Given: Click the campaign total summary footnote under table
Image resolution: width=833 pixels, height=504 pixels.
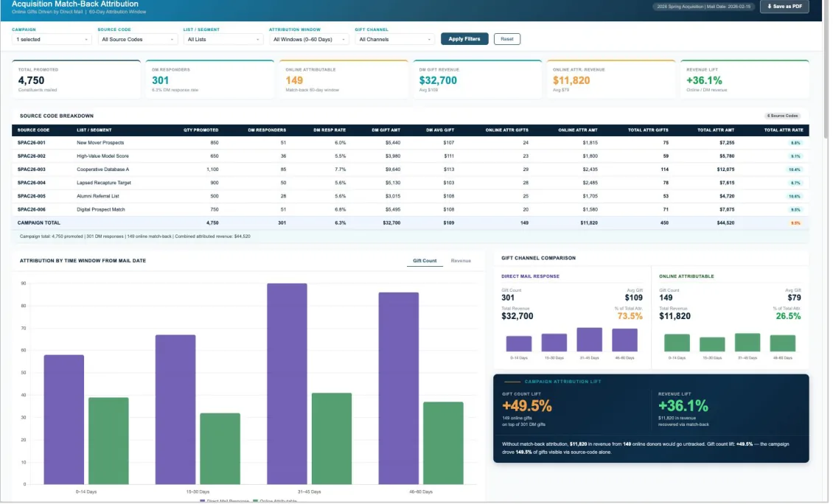Looking at the screenshot, I should point(135,237).
